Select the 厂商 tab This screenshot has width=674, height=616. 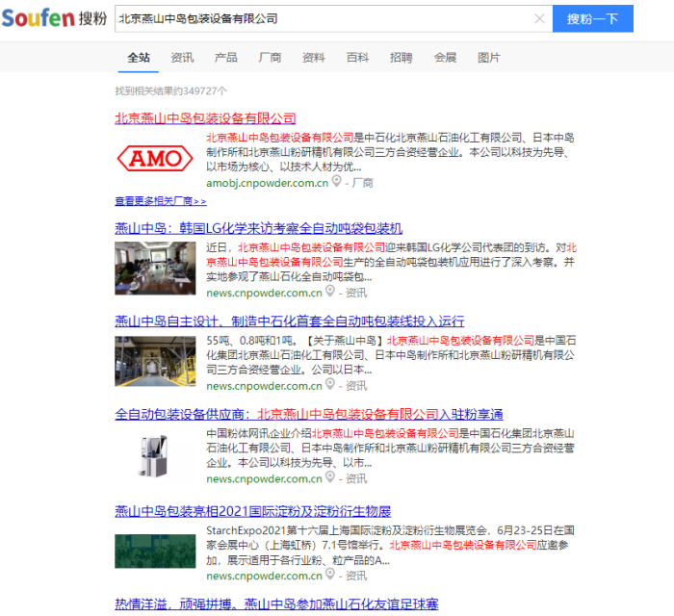tap(270, 58)
